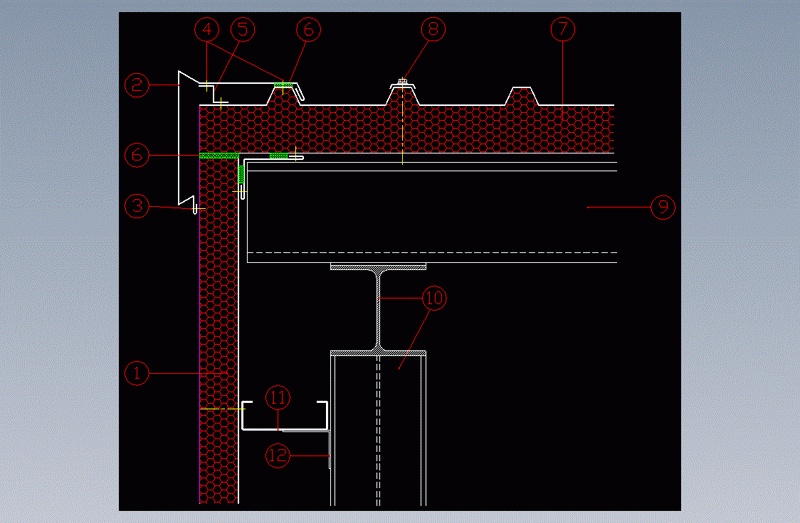The height and width of the screenshot is (523, 800).
Task: Select the callout circle labeled 9
Action: pyautogui.click(x=662, y=207)
